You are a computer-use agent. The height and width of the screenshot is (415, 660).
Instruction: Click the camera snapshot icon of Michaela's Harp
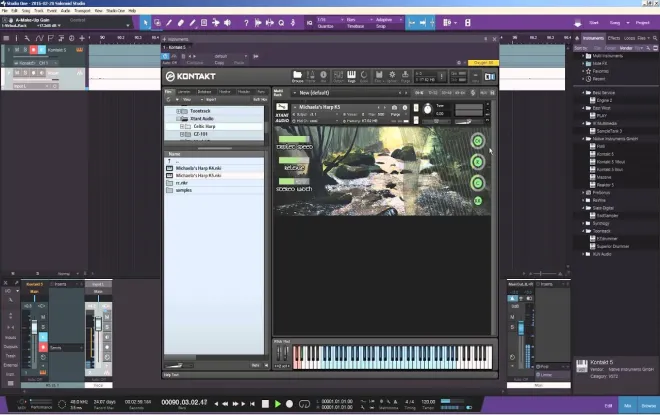(x=394, y=107)
